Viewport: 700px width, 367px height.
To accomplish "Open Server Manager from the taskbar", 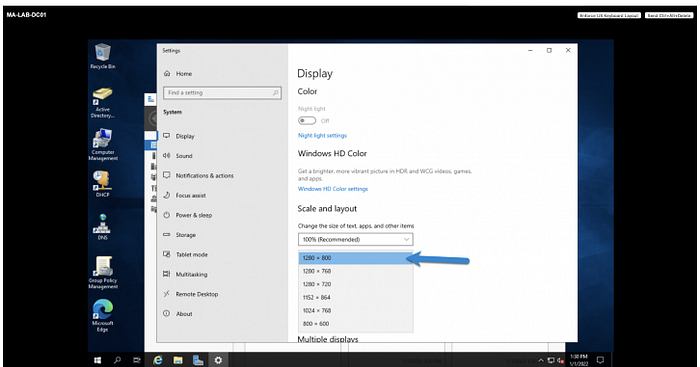I will 198,360.
